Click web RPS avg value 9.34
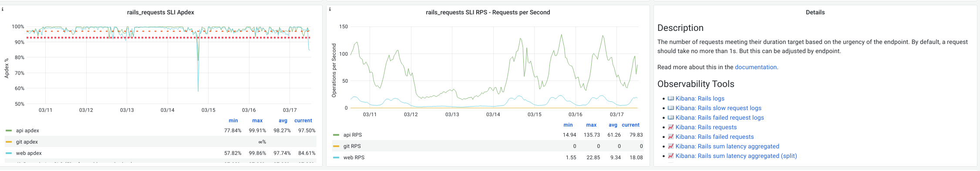The image size is (980, 171). pos(616,158)
